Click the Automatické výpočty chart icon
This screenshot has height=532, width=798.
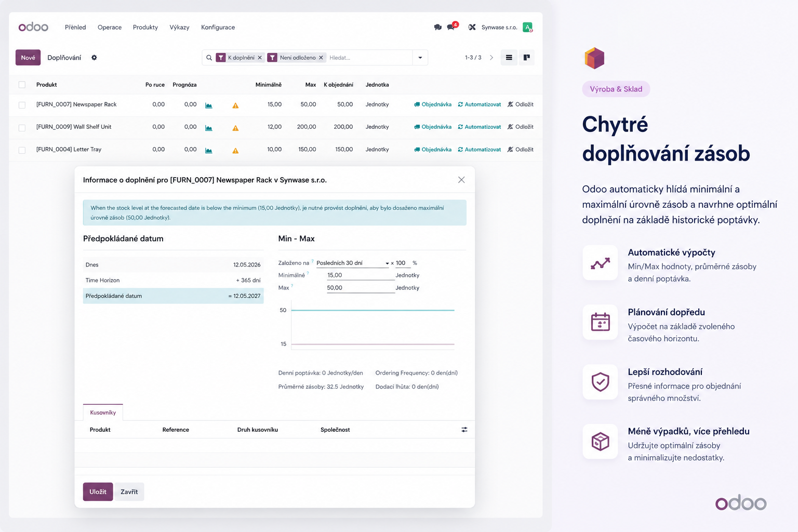tap(600, 263)
